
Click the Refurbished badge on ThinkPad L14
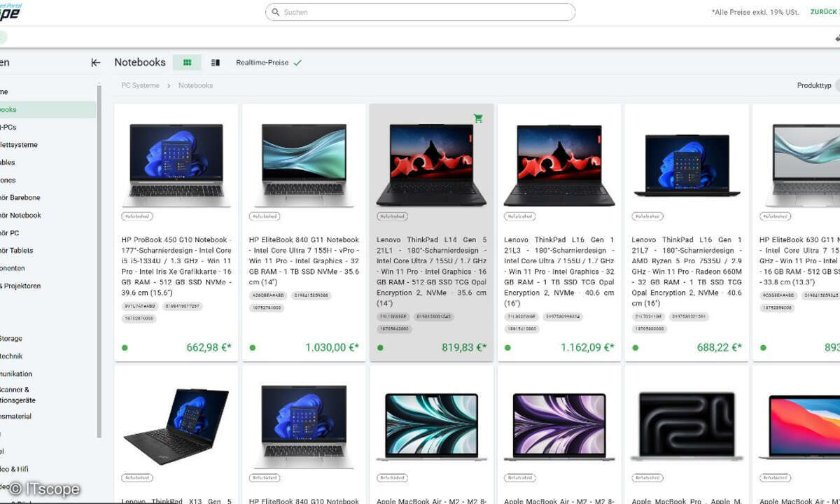tap(392, 216)
